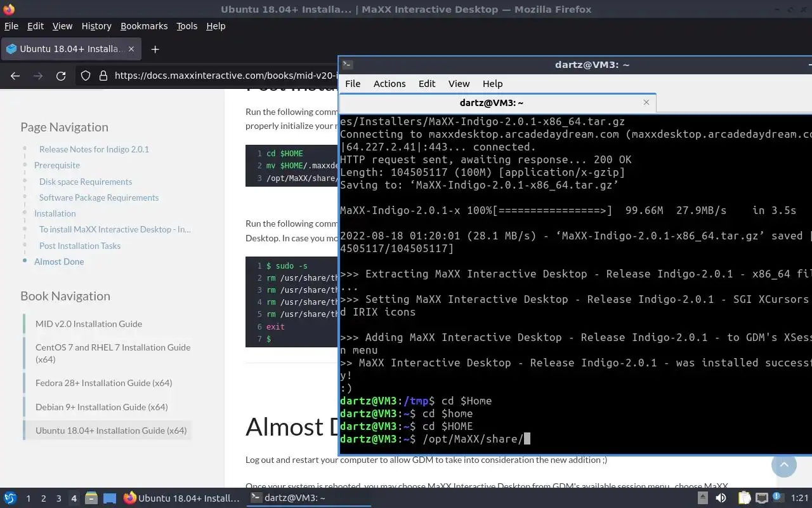This screenshot has width=812, height=508.
Task: Switch to virtual desktop 1
Action: pos(28,498)
